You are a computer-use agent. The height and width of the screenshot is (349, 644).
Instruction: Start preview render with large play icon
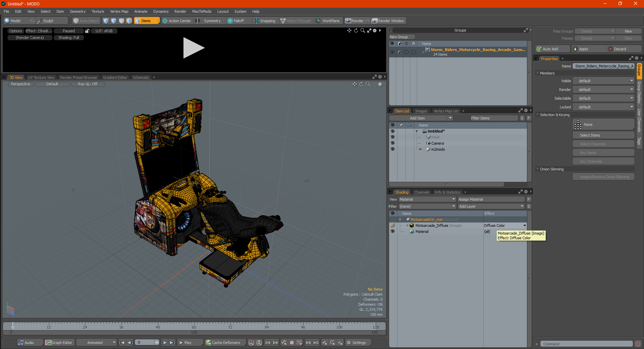tap(193, 48)
